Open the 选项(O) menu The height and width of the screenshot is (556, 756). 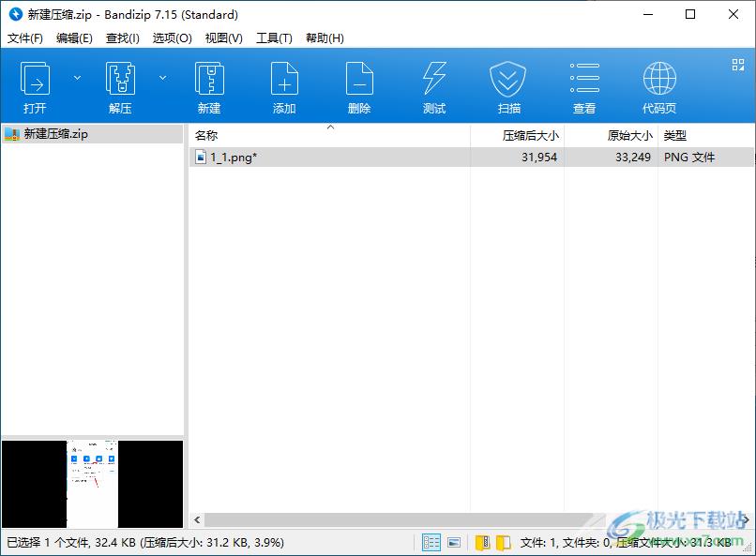point(173,38)
